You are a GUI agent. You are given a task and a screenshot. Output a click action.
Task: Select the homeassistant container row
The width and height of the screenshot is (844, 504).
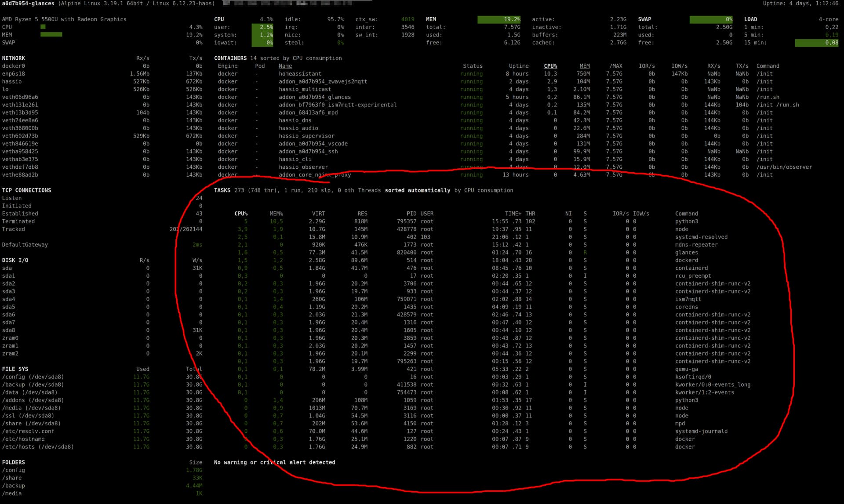(x=300, y=74)
